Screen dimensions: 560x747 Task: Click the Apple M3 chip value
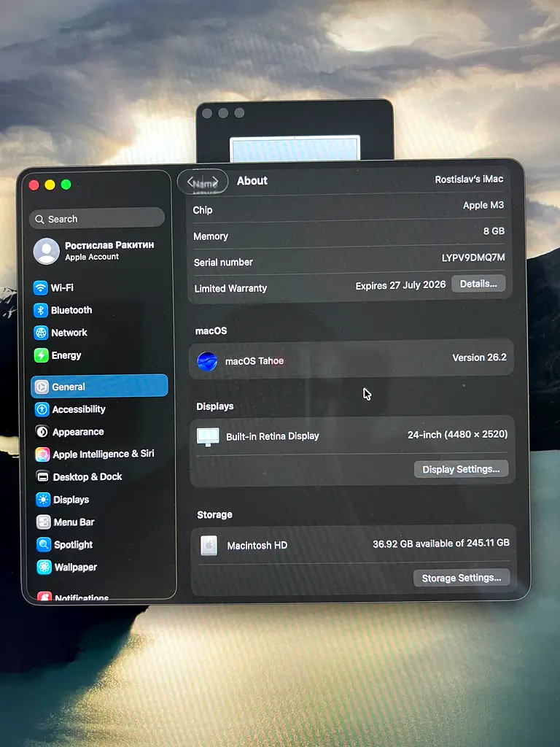pyautogui.click(x=483, y=205)
